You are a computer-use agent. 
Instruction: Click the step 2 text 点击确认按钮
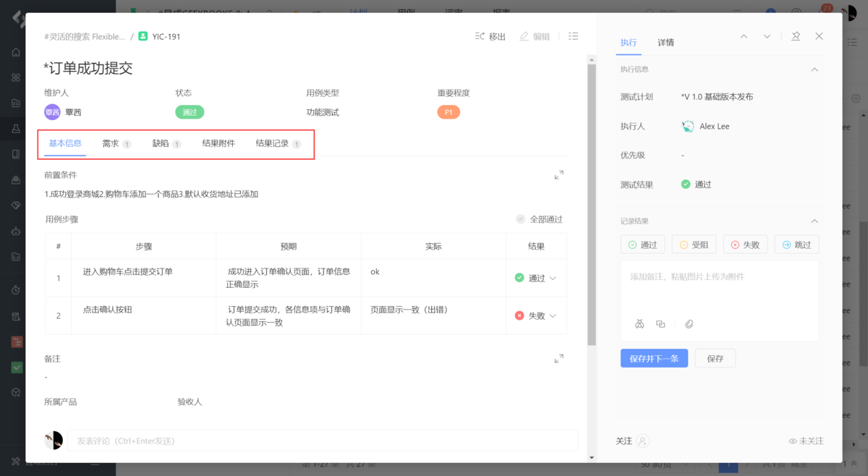tap(108, 310)
